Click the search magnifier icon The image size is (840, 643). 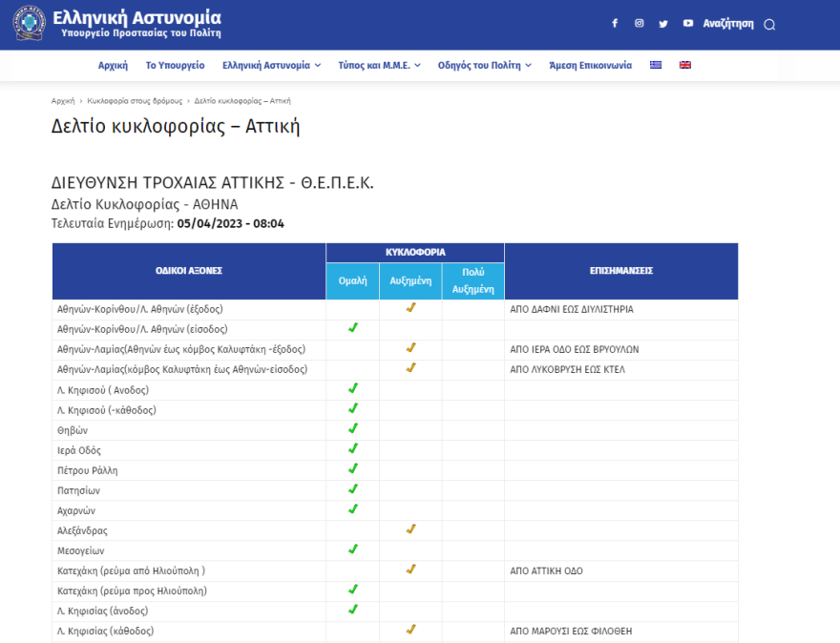[x=769, y=25]
